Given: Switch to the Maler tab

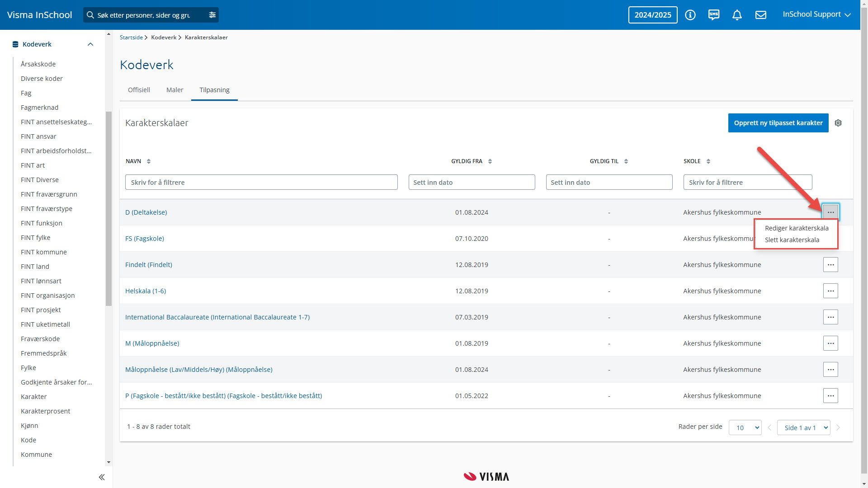Looking at the screenshot, I should pos(175,90).
